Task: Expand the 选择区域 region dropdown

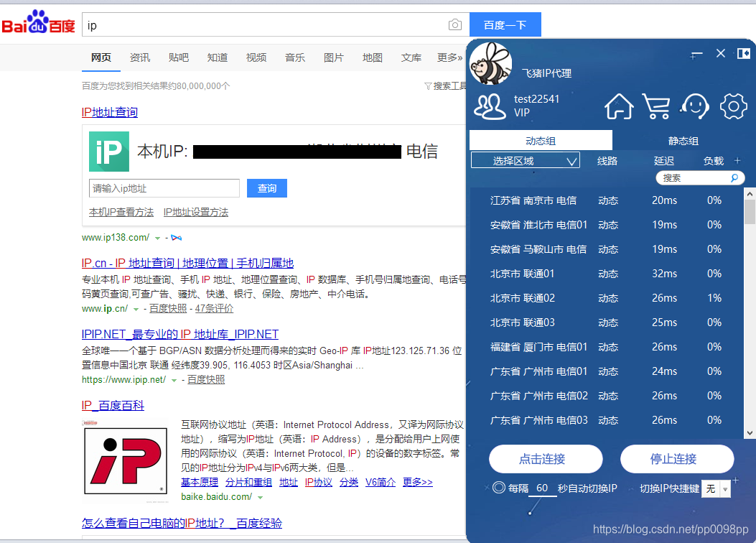Action: click(525, 161)
